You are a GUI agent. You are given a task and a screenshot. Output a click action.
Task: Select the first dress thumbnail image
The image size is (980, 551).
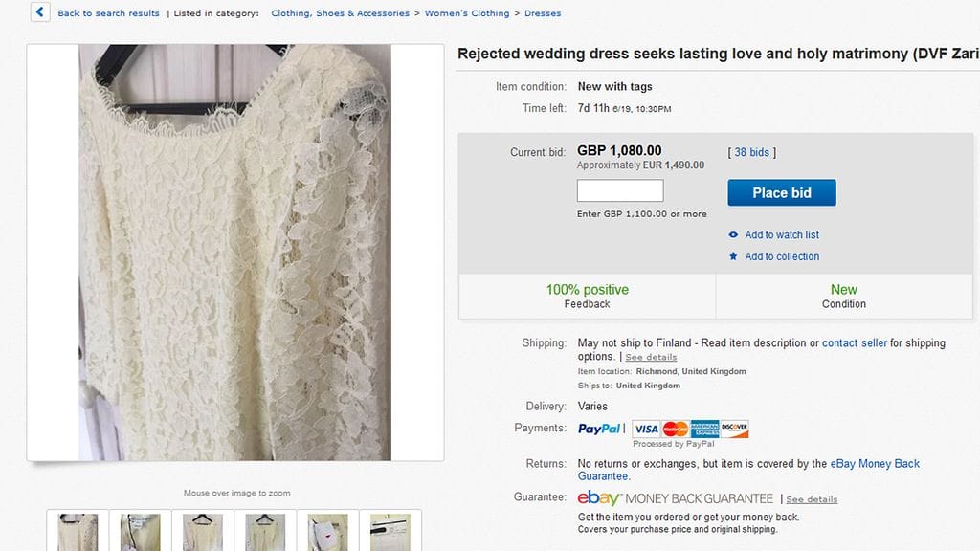[x=77, y=532]
